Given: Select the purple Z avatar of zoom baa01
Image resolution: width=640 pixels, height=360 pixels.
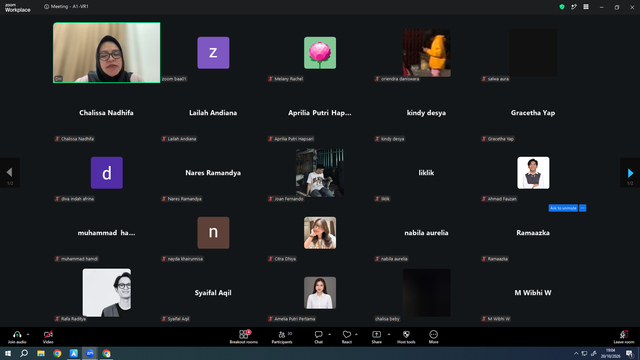Looking at the screenshot, I should tap(213, 53).
